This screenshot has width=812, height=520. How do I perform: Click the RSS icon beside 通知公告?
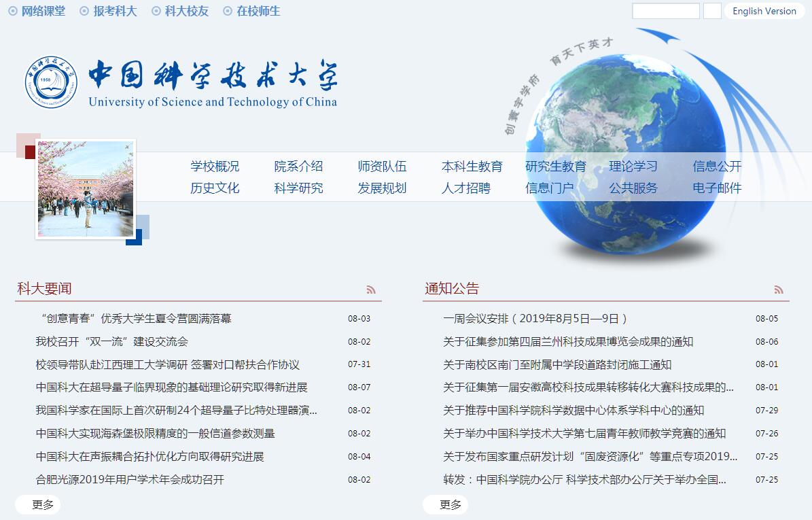(x=779, y=290)
